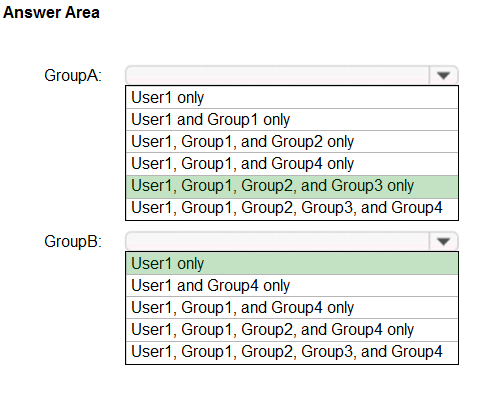Click the Answer Area heading

click(51, 12)
